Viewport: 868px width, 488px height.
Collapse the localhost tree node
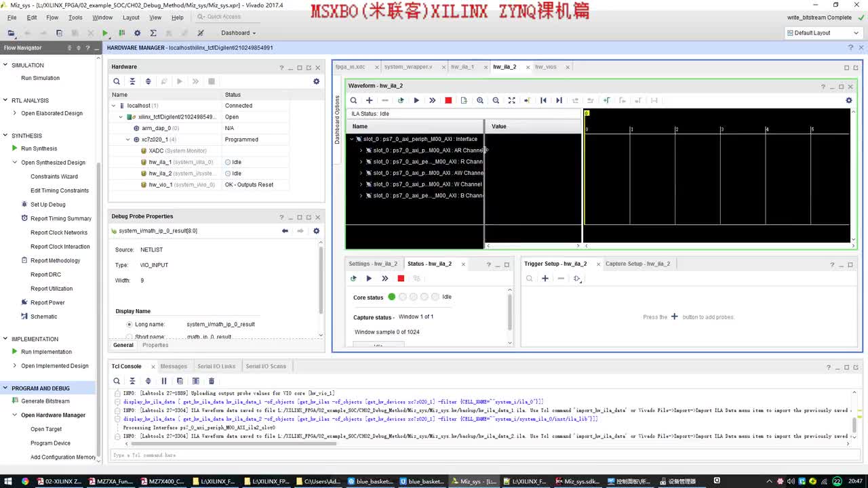coord(114,106)
